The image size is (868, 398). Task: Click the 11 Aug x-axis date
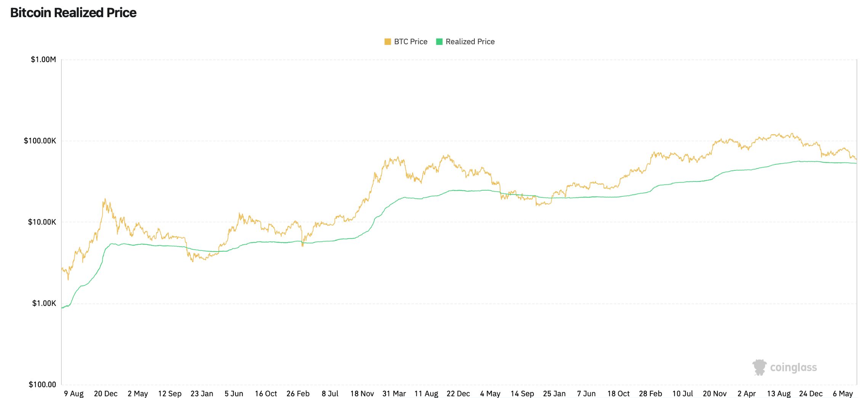coord(426,393)
